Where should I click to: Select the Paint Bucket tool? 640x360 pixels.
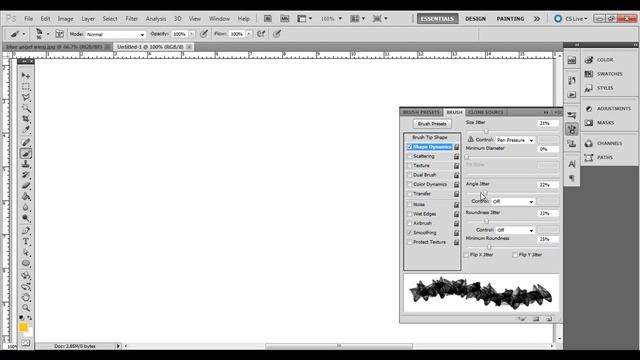[x=26, y=197]
